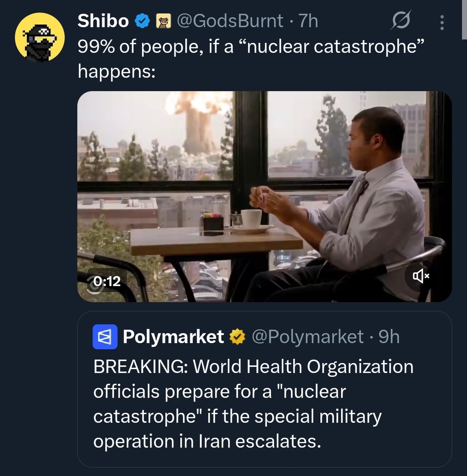
Task: Click the Polymarket logo avatar
Action: 105,336
